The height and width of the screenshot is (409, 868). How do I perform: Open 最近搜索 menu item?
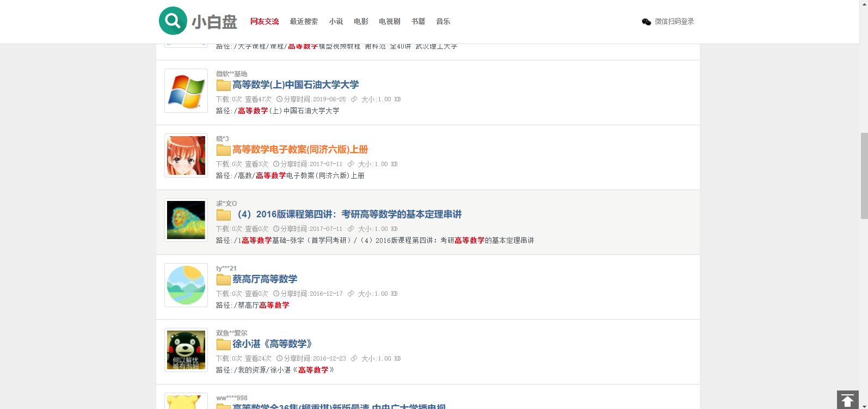pyautogui.click(x=304, y=21)
